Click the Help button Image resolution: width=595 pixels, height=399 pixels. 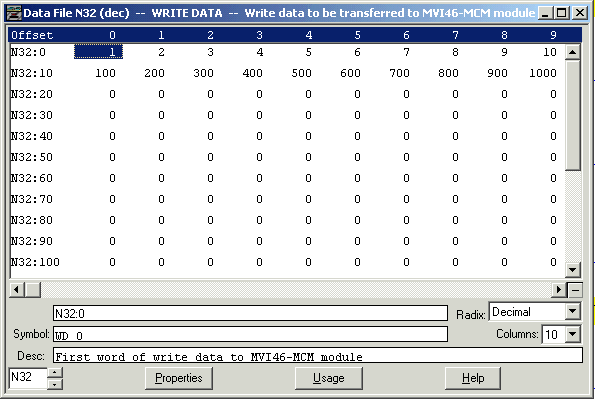[473, 378]
